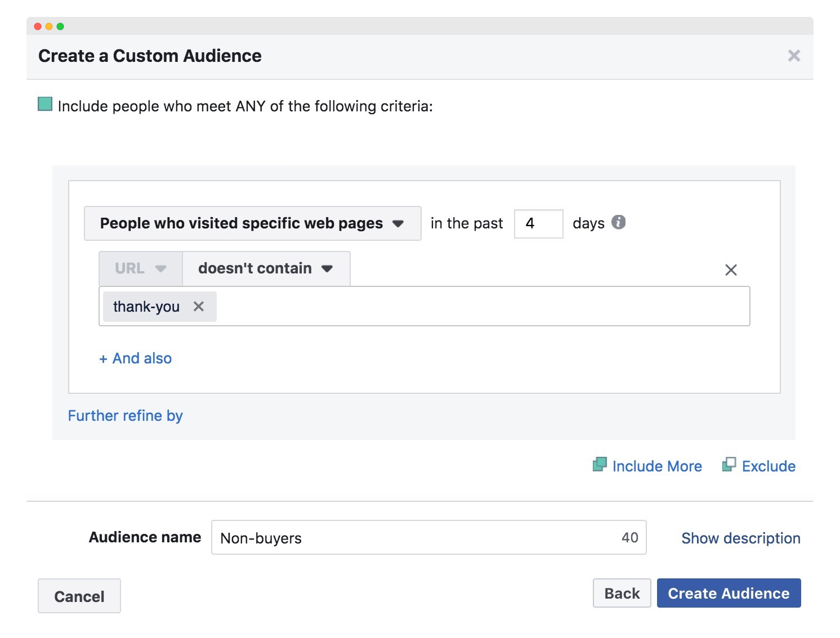Click the days number input field
840x638 pixels.
click(538, 224)
